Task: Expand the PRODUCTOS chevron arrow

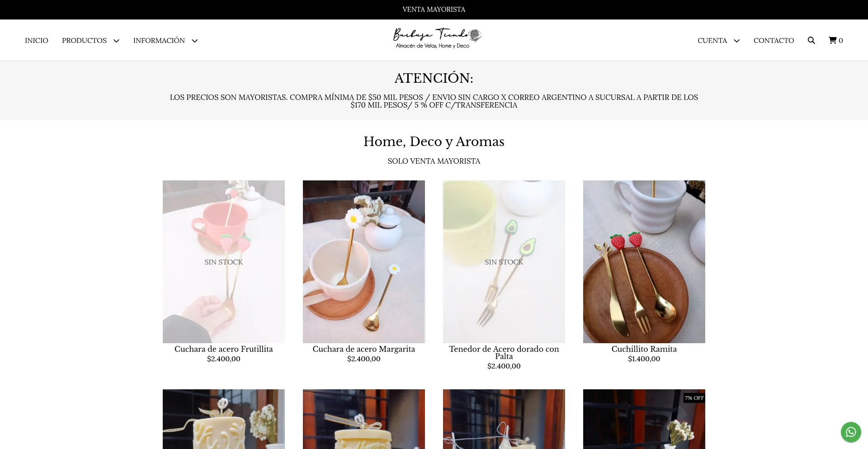Action: point(116,41)
